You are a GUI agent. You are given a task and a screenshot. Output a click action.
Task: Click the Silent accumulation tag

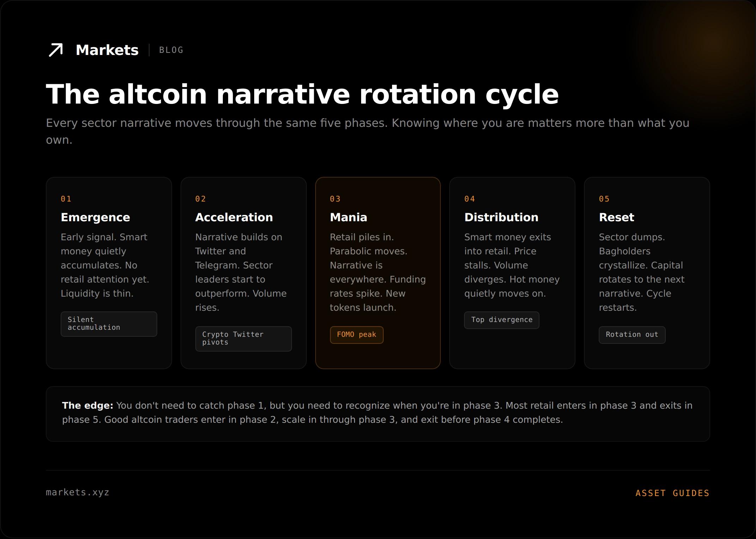(109, 324)
